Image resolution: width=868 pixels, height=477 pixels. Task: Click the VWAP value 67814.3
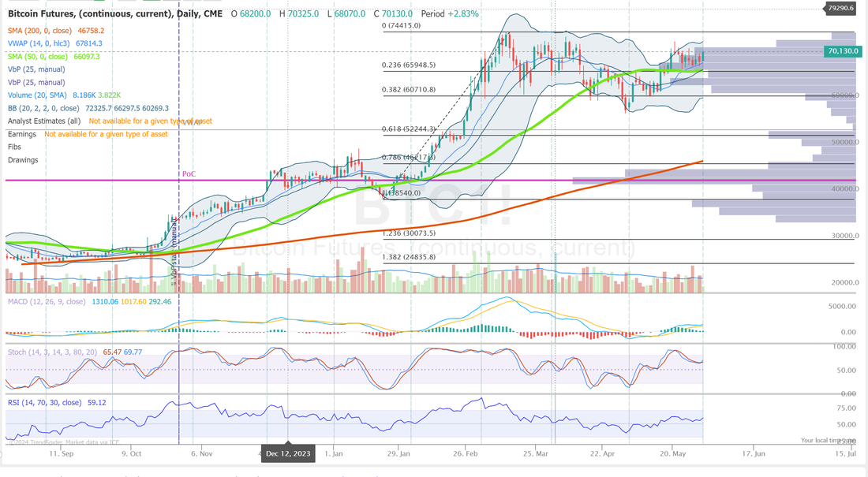pos(88,43)
